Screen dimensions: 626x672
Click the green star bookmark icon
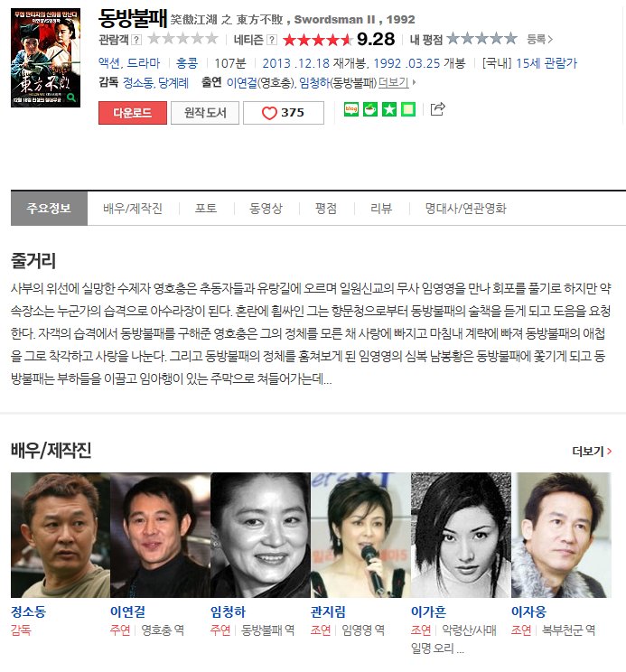[x=389, y=109]
